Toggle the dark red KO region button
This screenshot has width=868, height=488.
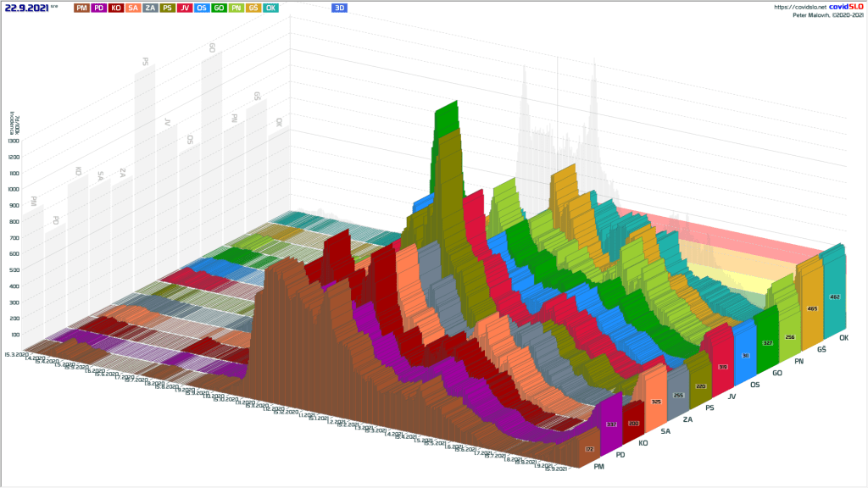click(116, 8)
